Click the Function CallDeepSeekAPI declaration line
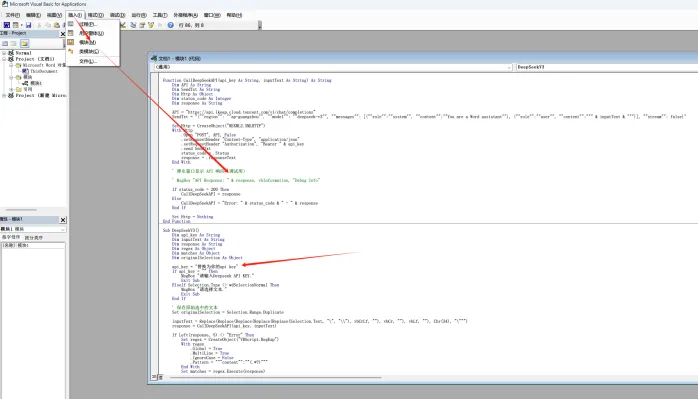The image size is (698, 399). 247,81
